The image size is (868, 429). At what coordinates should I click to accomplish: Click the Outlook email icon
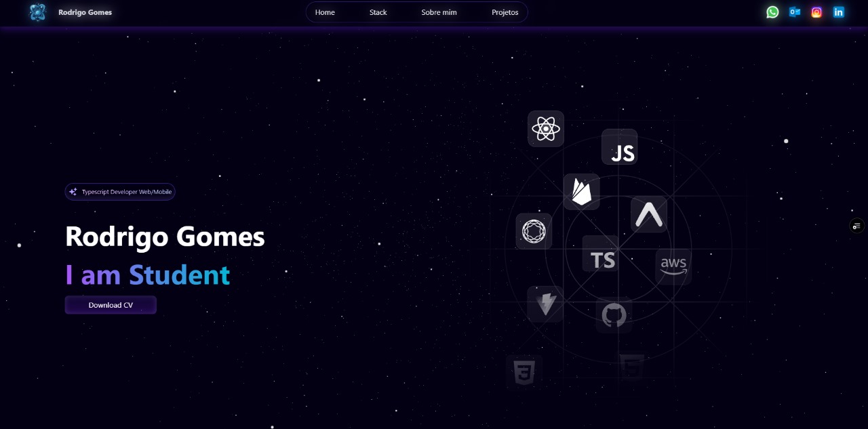point(794,12)
